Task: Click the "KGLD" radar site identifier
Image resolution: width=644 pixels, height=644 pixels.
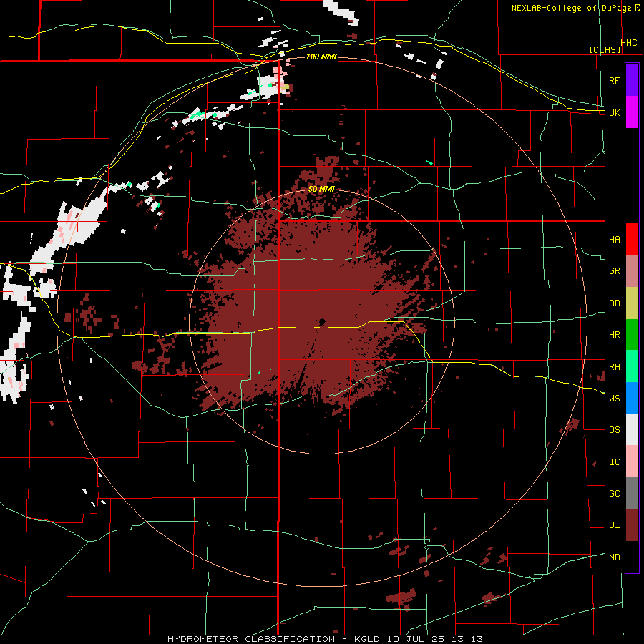Action: (x=368, y=639)
